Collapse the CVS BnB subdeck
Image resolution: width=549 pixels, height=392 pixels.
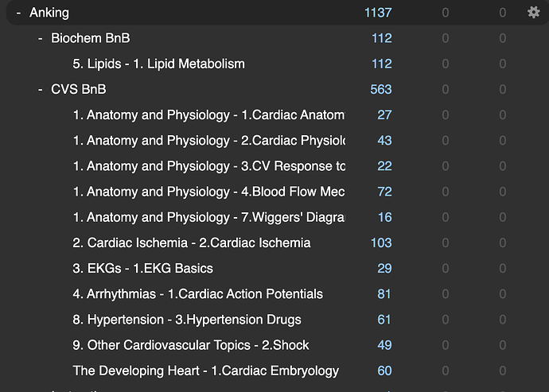coord(40,89)
